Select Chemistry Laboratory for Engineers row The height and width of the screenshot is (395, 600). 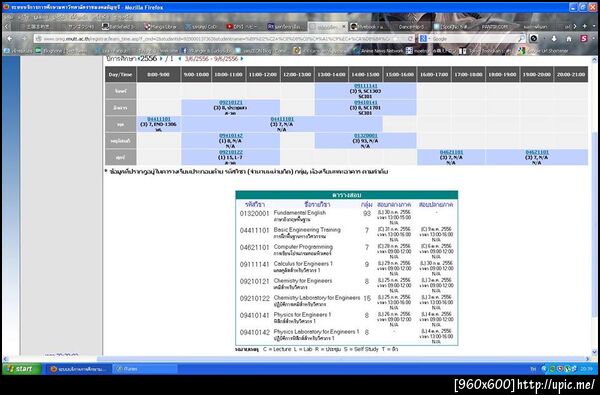pyautogui.click(x=346, y=301)
